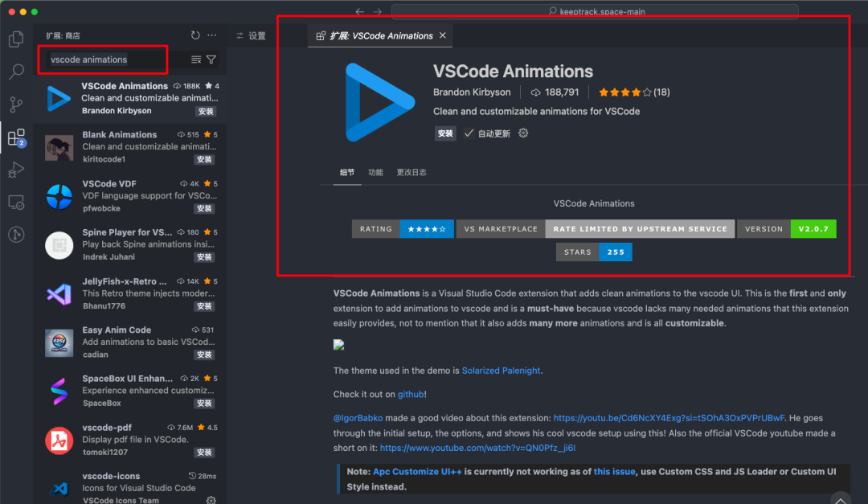This screenshot has height=504, width=868.
Task: Open the Extensions view icon
Action: point(16,137)
